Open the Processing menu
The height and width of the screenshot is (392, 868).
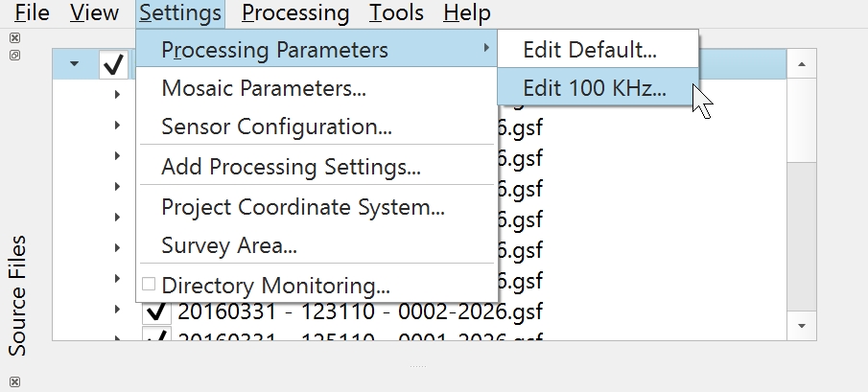point(295,13)
